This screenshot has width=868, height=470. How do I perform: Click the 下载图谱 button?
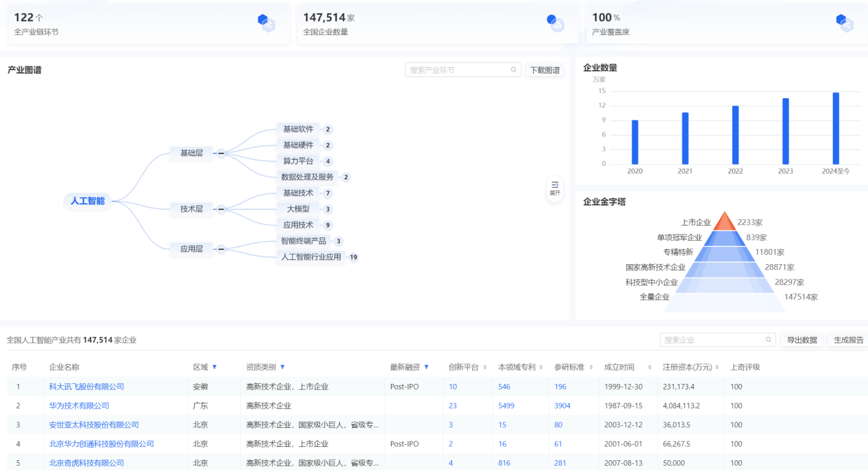click(x=545, y=69)
